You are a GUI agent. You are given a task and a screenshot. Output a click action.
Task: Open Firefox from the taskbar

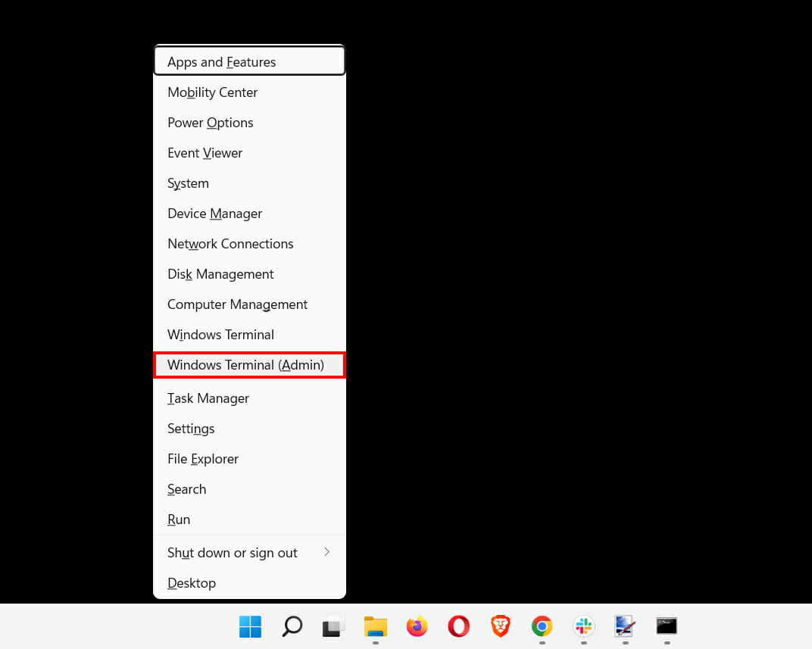click(x=417, y=627)
